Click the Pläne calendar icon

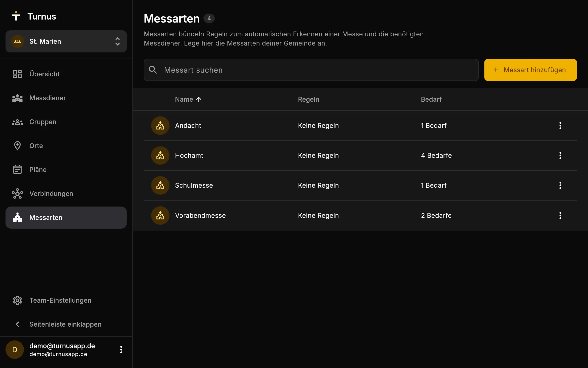pos(17,170)
